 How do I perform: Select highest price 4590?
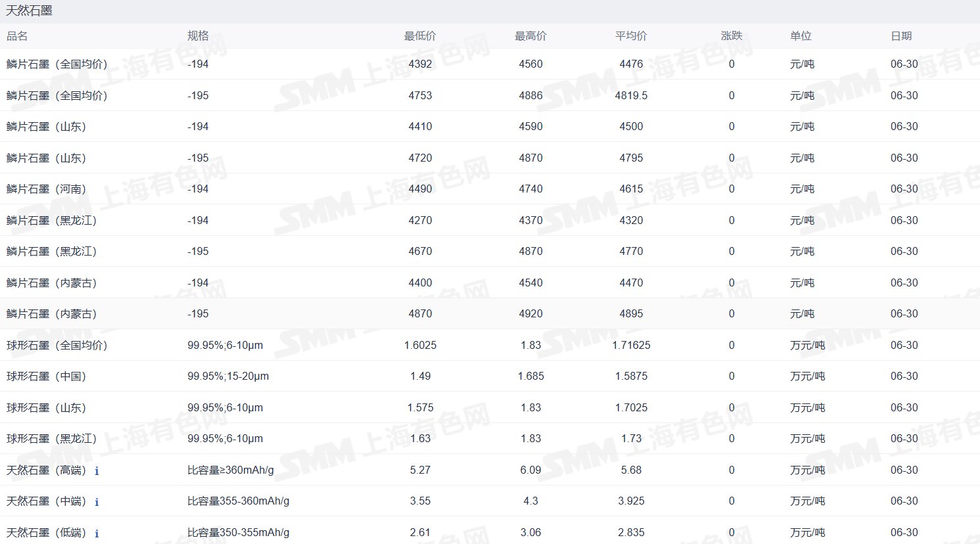point(530,126)
